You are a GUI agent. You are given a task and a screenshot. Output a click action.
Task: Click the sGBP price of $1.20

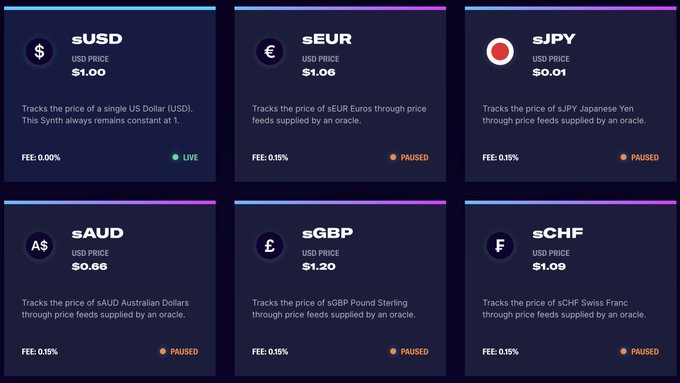coord(319,266)
